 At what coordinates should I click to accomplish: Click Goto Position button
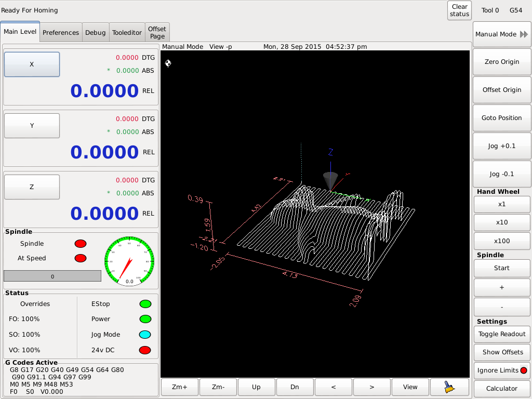[x=502, y=118]
